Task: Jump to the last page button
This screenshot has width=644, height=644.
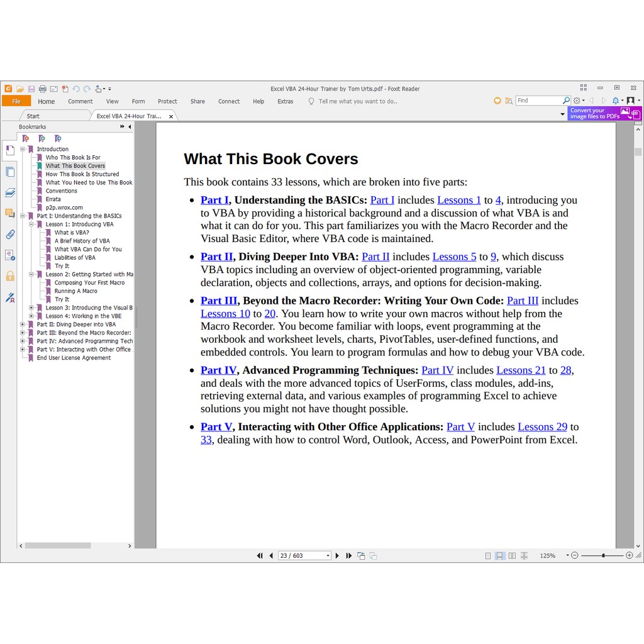Action: coord(348,556)
